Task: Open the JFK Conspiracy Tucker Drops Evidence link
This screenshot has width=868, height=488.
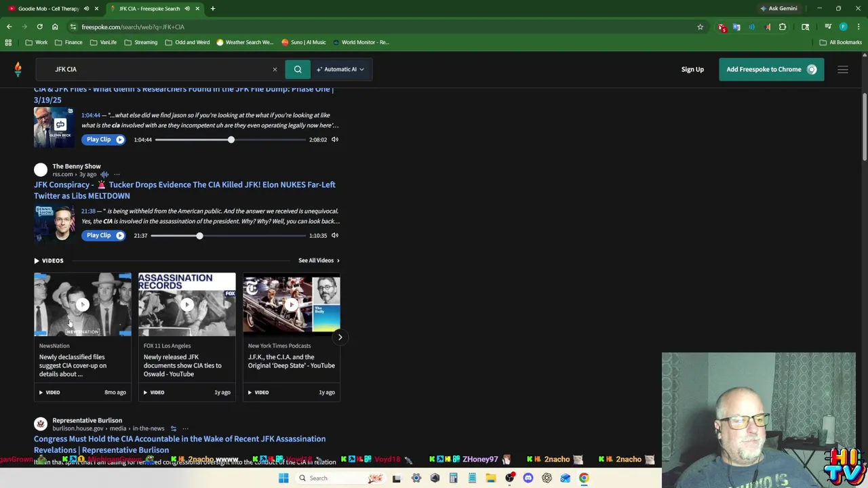Action: click(x=184, y=190)
